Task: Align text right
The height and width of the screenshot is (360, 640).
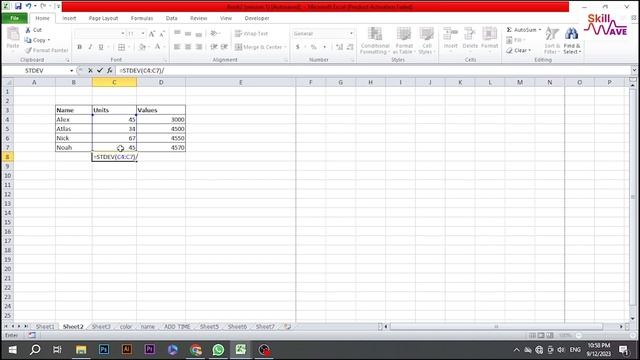Action: 199,47
